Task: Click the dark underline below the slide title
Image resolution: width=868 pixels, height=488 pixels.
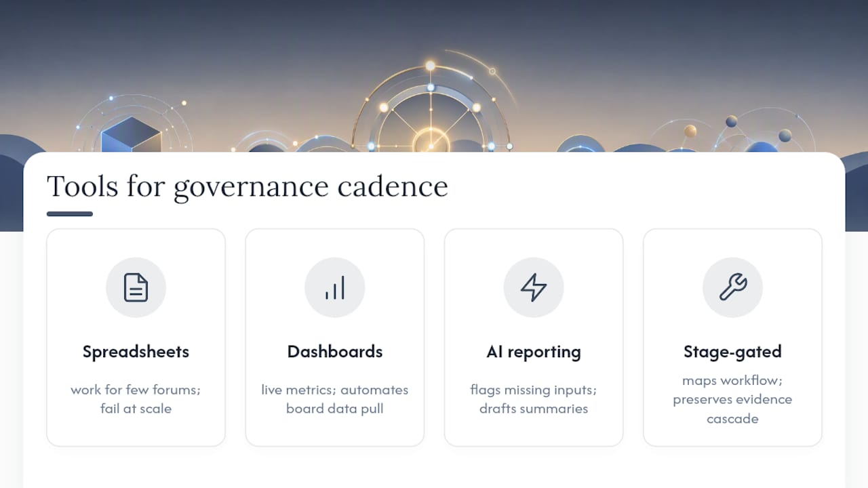Action: click(x=70, y=214)
